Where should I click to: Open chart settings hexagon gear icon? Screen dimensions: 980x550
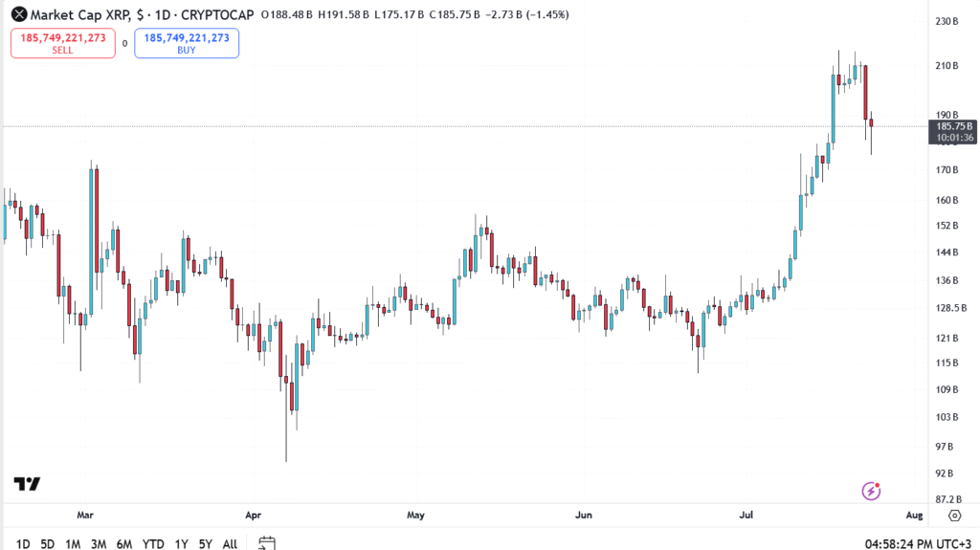click(954, 516)
